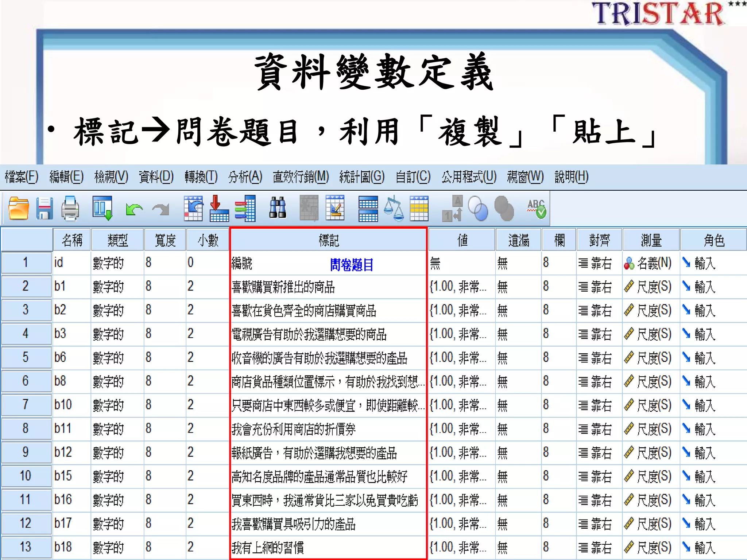
Task: Click the Redo gray arrow icon
Action: 161,210
